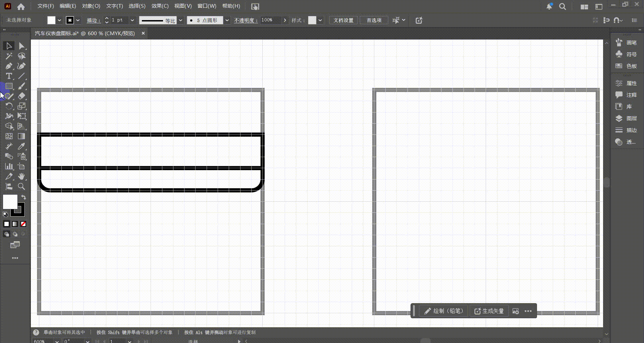The width and height of the screenshot is (644, 343).
Task: Open the 色板 panel
Action: 626,66
